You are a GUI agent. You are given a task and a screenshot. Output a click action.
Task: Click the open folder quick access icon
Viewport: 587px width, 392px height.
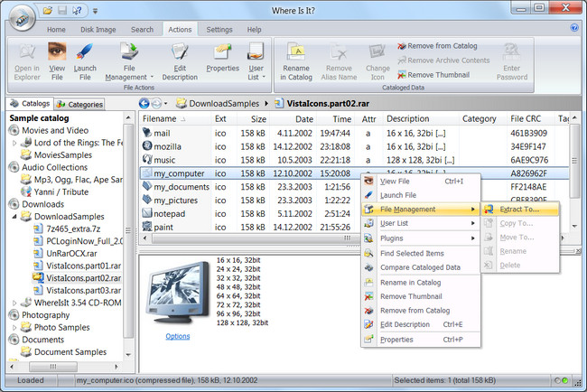coord(48,10)
